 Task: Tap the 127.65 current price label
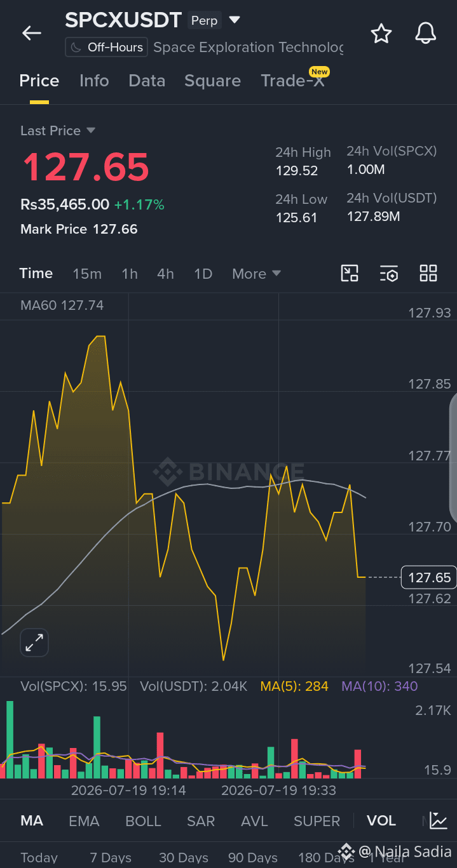pos(429,577)
